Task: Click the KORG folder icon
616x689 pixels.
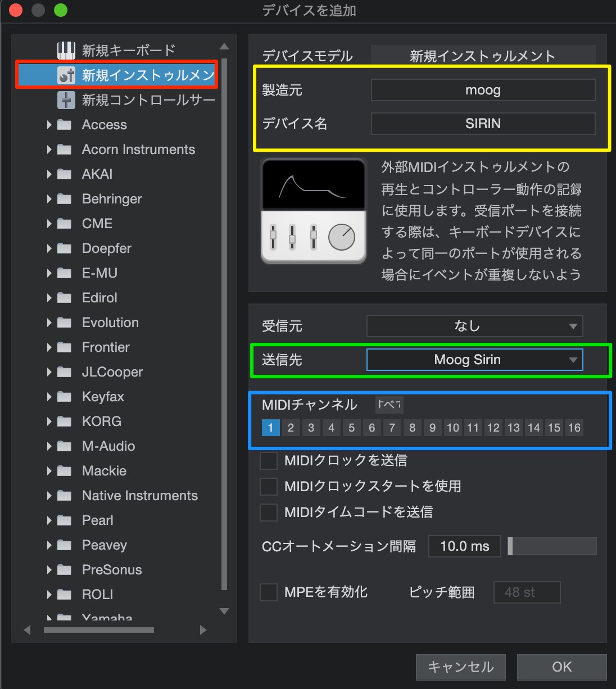Action: tap(65, 421)
